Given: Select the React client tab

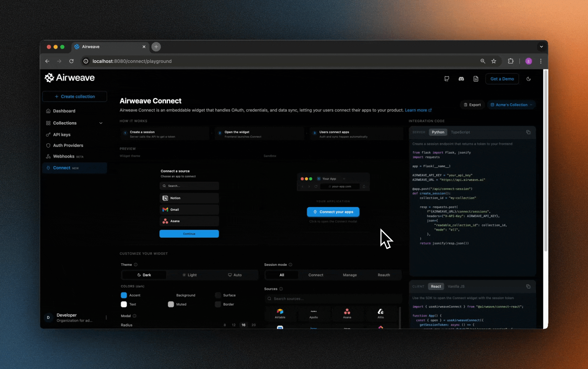Looking at the screenshot, I should pyautogui.click(x=436, y=286).
